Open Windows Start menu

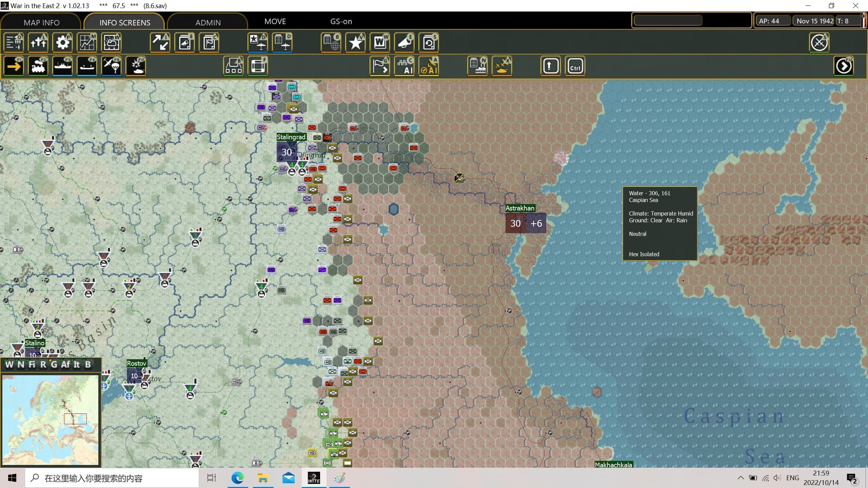[12, 478]
